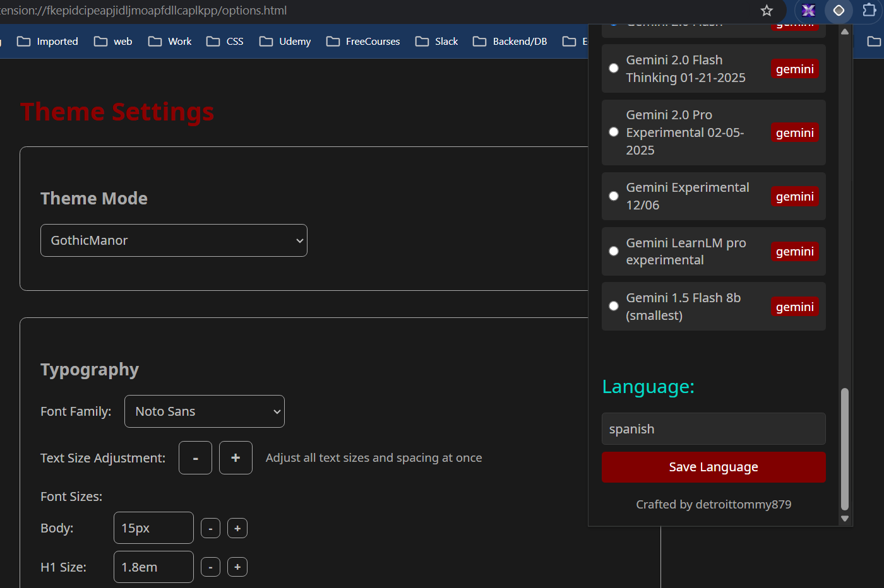Open the CSS bookmarks folder
884x588 pixels.
tap(225, 41)
